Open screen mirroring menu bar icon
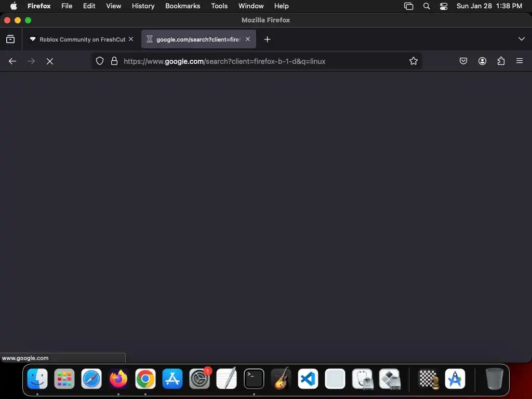Viewport: 532px width, 399px height. 408,6
